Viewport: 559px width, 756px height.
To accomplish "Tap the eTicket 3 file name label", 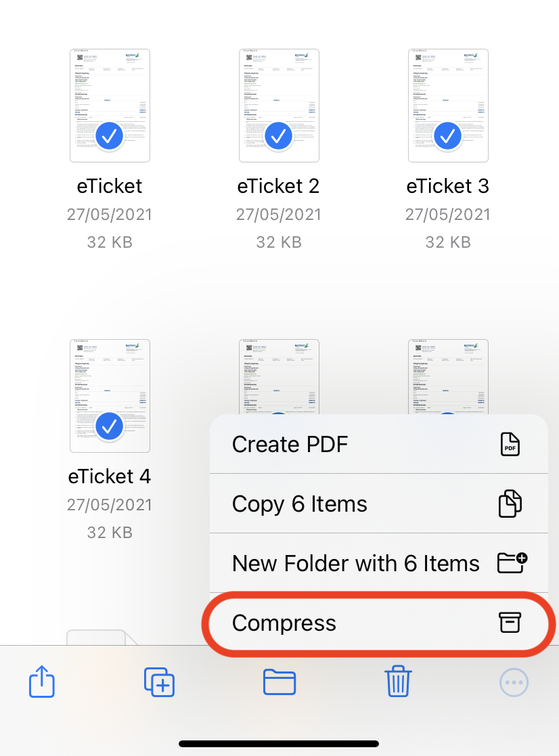I will tap(448, 185).
